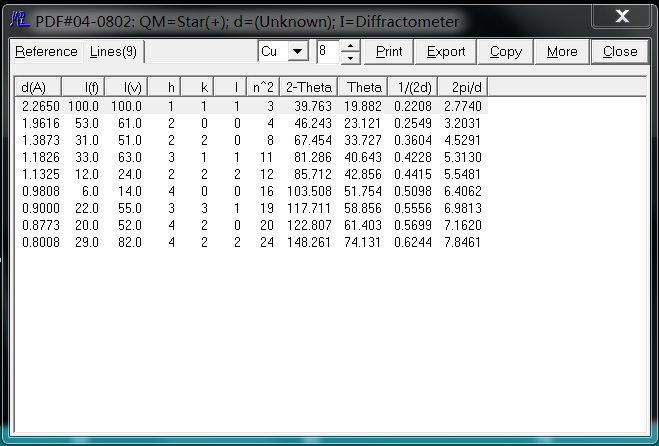
Task: Select the row with d-spacing 0.8773
Action: 252,225
